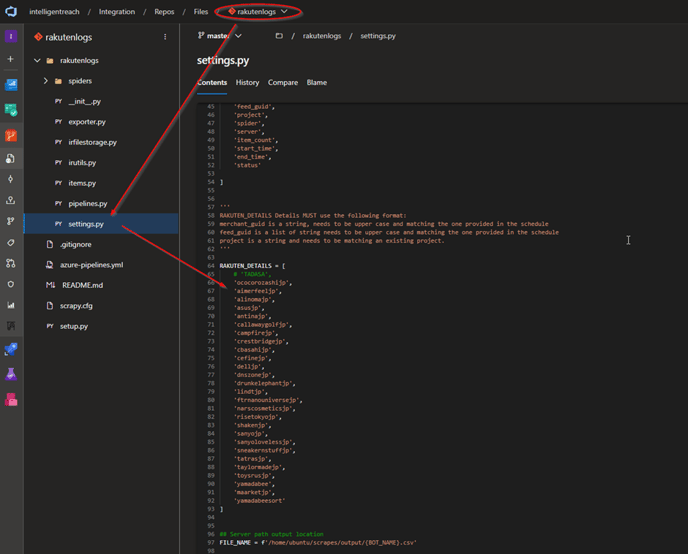Open the Tags icon in sidebar

coord(11,242)
